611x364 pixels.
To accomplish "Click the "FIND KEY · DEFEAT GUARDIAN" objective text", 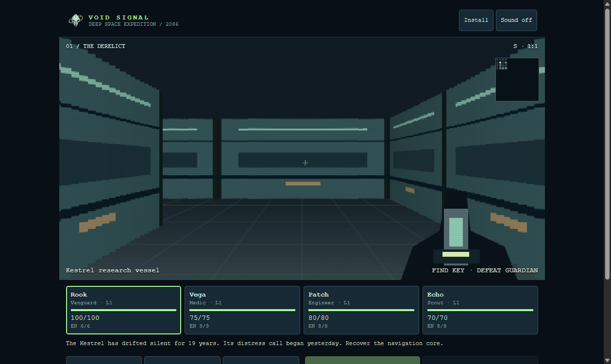I will (x=485, y=270).
